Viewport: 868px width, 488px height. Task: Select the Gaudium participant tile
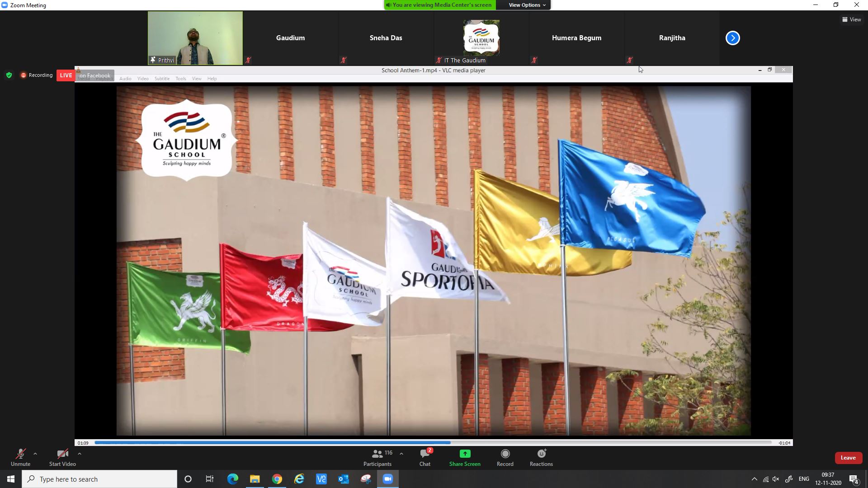[291, 38]
